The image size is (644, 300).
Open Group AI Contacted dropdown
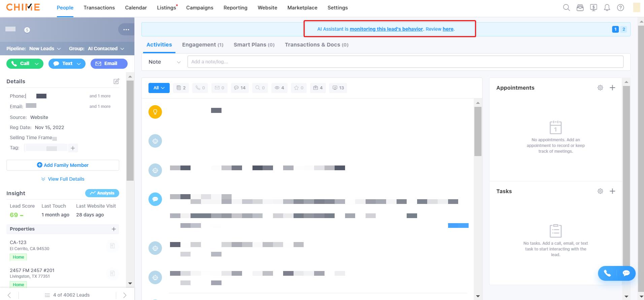pos(106,49)
